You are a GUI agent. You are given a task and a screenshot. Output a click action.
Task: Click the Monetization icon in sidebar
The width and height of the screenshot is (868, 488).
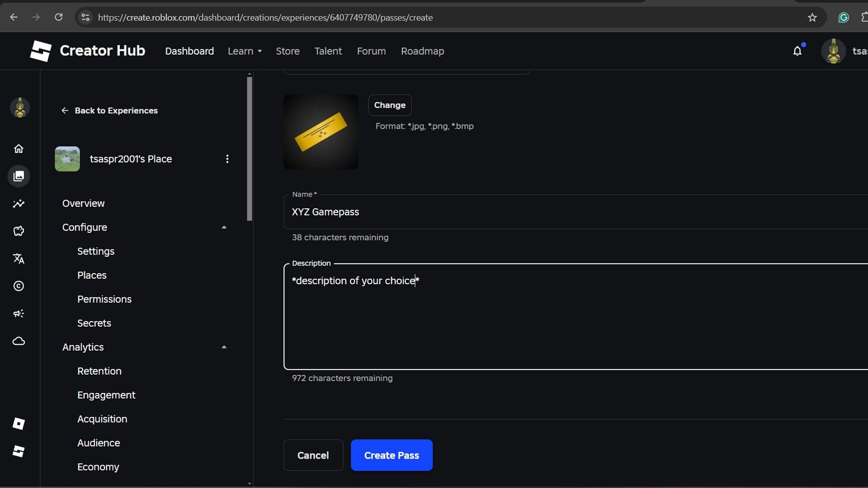tap(19, 231)
